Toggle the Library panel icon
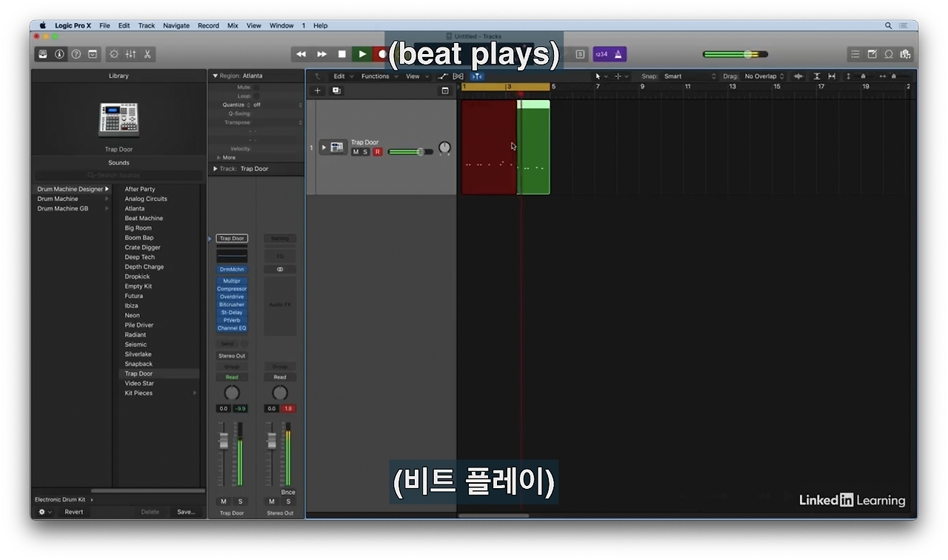The image size is (948, 560). tap(43, 54)
